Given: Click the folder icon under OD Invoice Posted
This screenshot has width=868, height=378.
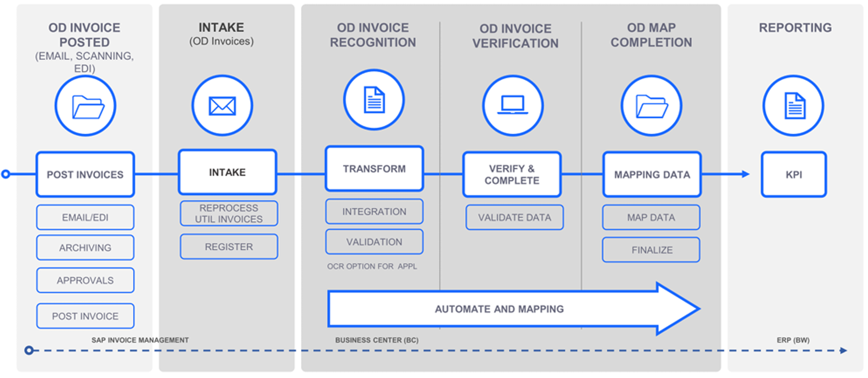Looking at the screenshot, I should [86, 106].
